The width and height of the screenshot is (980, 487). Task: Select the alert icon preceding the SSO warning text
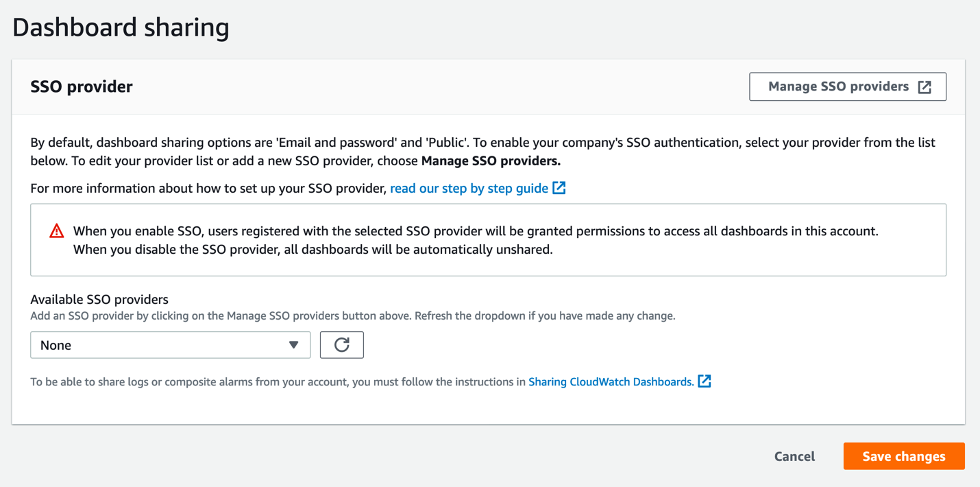coord(58,231)
